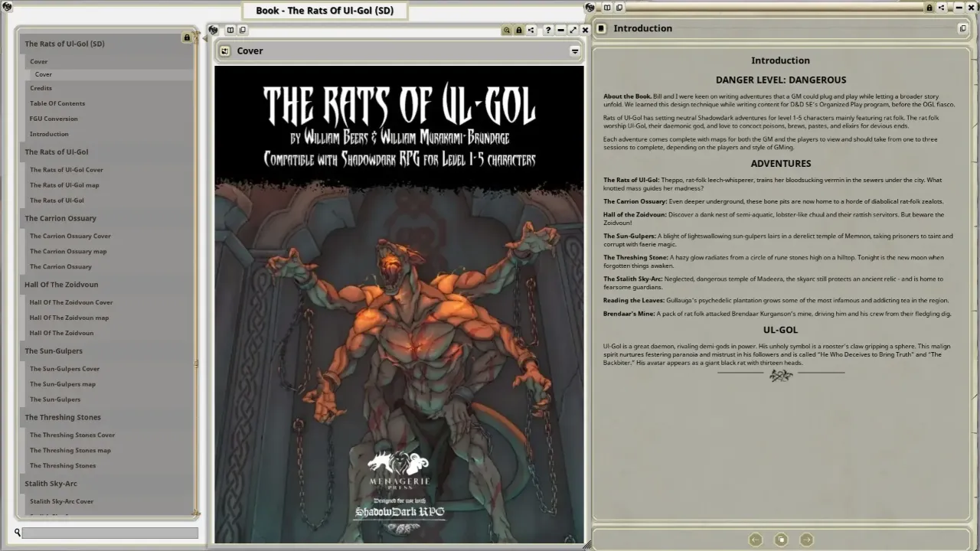Viewport: 980px width, 551px height.
Task: Open 'The Threshing Stones Cover' page
Action: [72, 435]
